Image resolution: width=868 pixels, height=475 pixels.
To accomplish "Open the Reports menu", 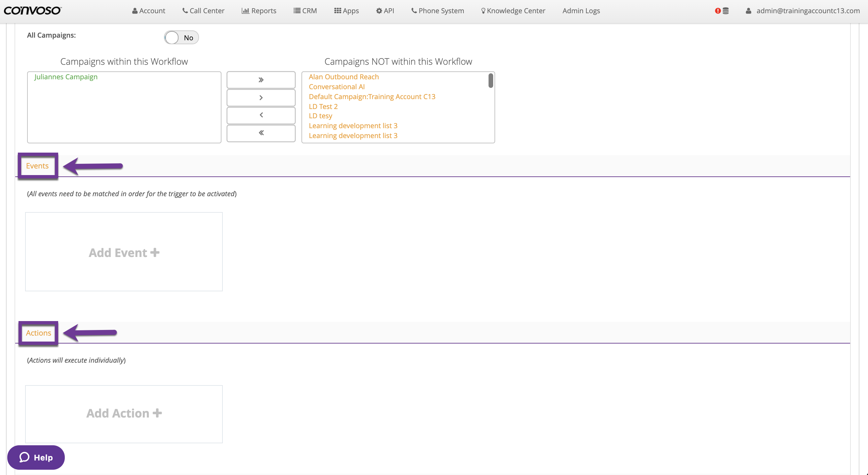I will click(259, 11).
